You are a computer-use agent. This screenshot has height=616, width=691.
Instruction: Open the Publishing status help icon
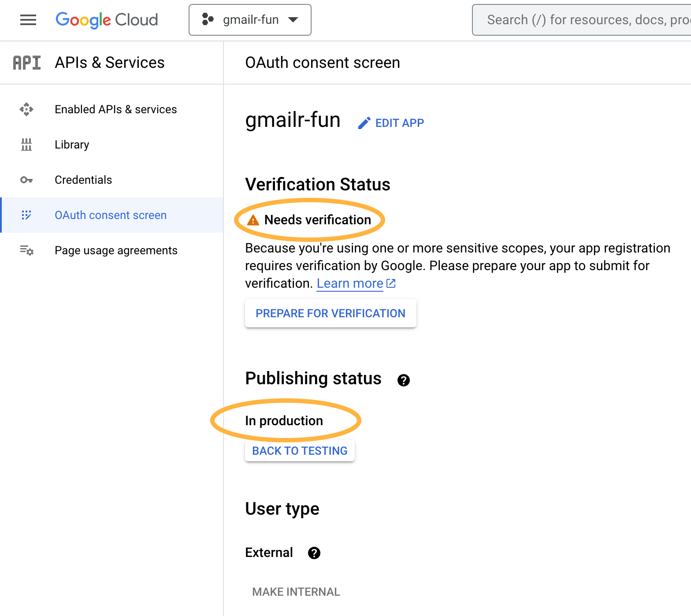pyautogui.click(x=403, y=380)
